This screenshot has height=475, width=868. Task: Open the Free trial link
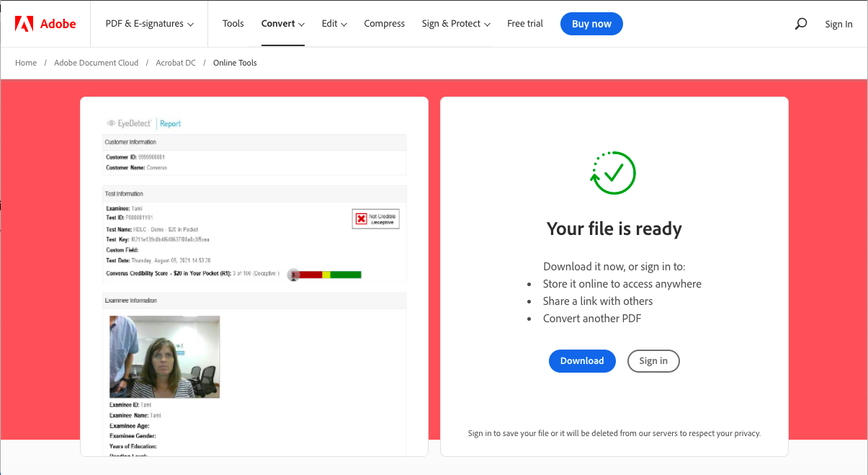(525, 24)
